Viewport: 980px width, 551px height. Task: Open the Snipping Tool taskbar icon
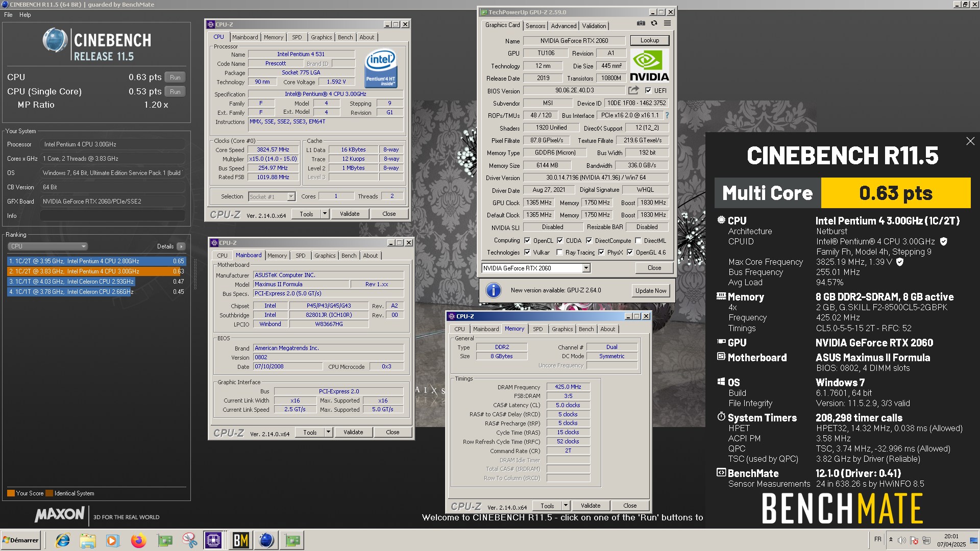[189, 540]
